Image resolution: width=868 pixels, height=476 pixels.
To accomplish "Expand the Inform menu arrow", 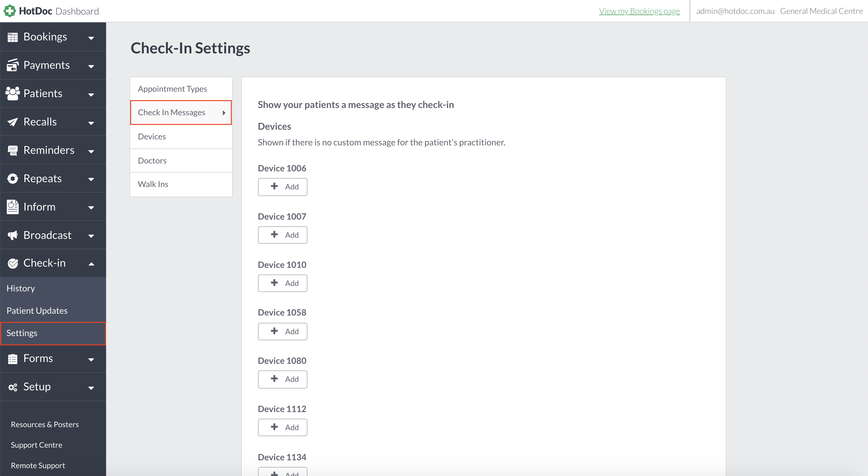I will (91, 208).
